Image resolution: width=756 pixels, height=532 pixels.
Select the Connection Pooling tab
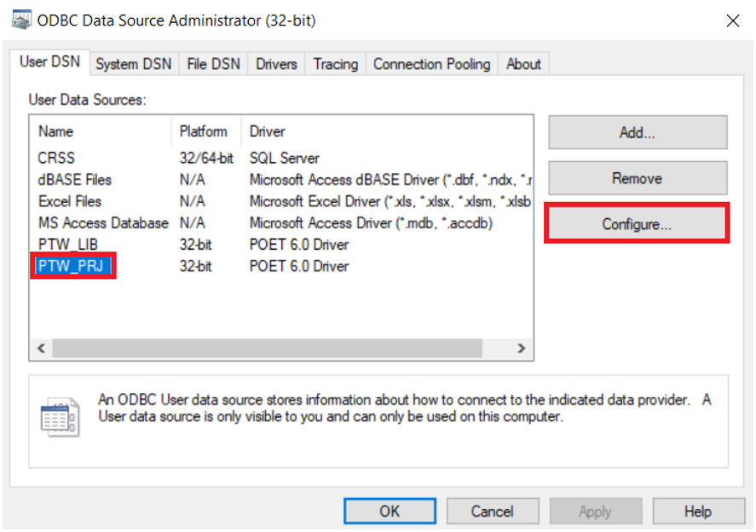point(431,64)
